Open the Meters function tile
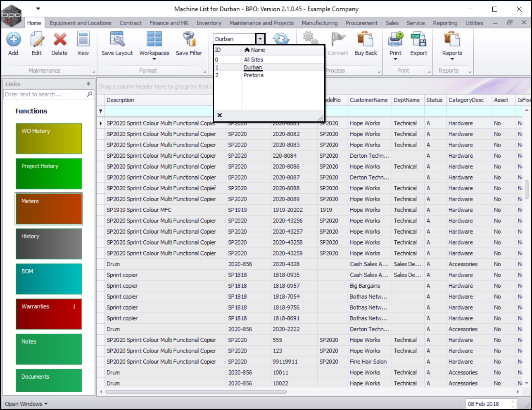Screen dimensions: 532x410 (49, 209)
